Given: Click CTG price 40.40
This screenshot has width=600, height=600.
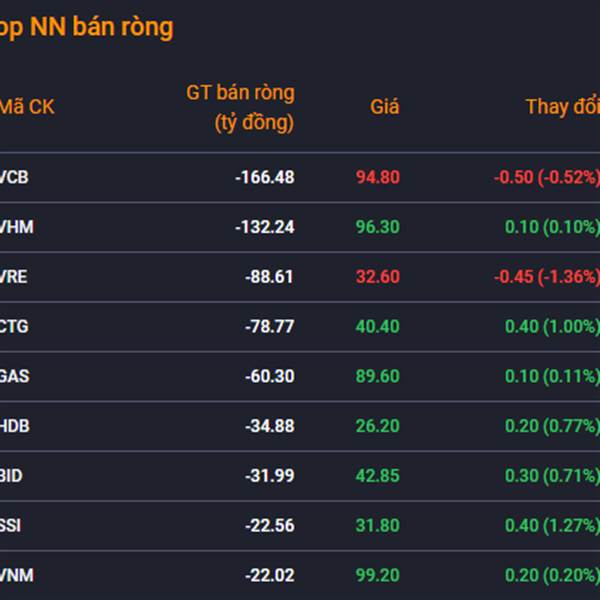Looking at the screenshot, I should coord(378,326).
